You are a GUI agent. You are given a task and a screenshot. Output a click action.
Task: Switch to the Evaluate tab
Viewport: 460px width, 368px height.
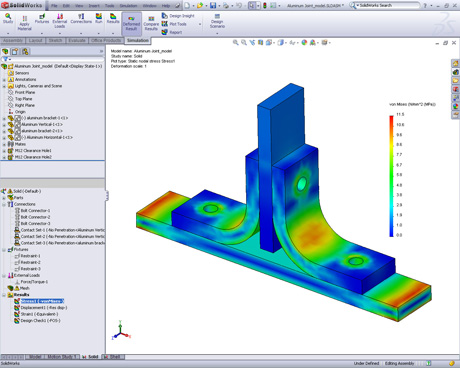[77, 40]
